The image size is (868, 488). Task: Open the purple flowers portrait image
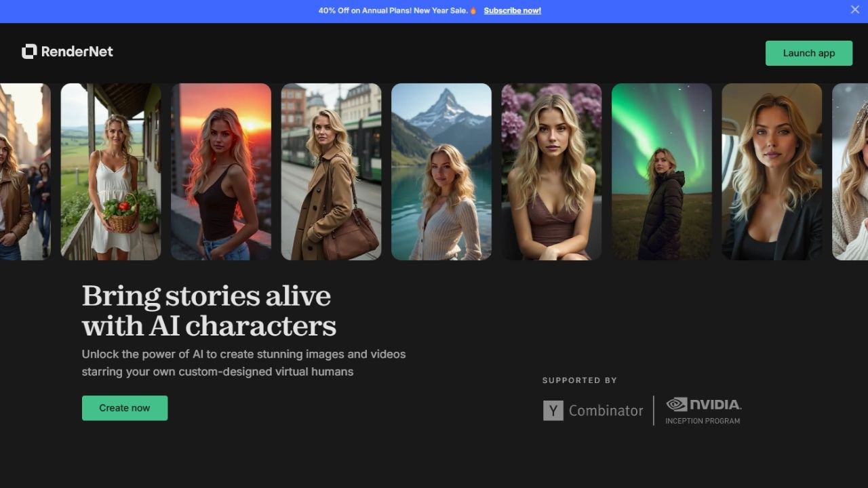[551, 171]
